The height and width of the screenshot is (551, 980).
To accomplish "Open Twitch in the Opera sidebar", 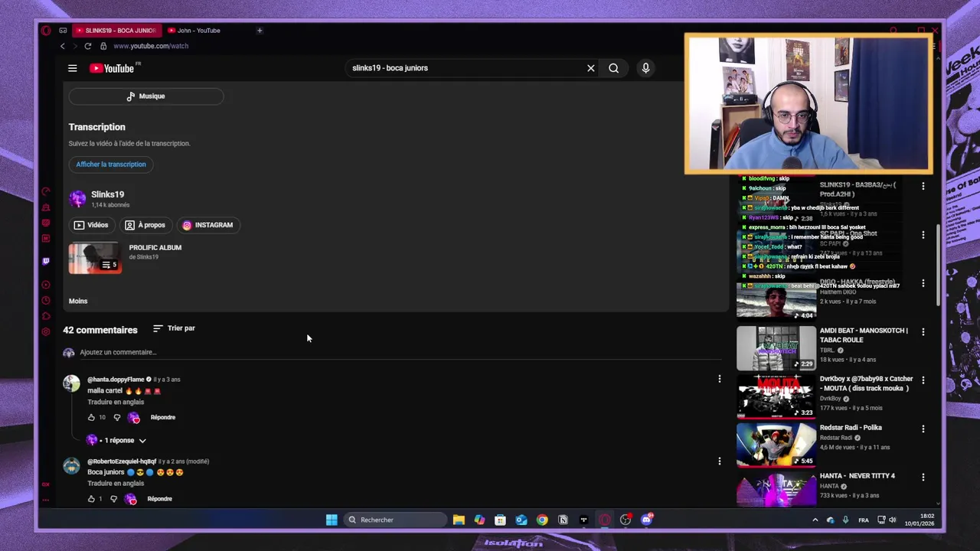I will pos(46,261).
